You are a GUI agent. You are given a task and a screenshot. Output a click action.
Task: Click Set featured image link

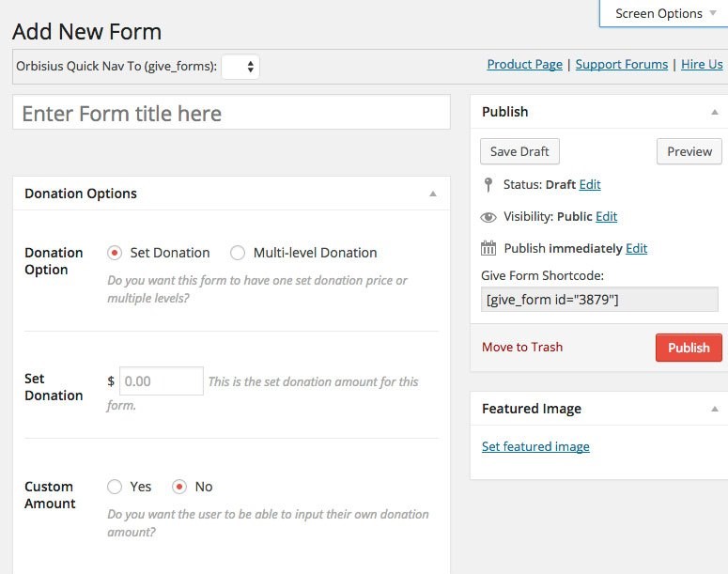[535, 446]
